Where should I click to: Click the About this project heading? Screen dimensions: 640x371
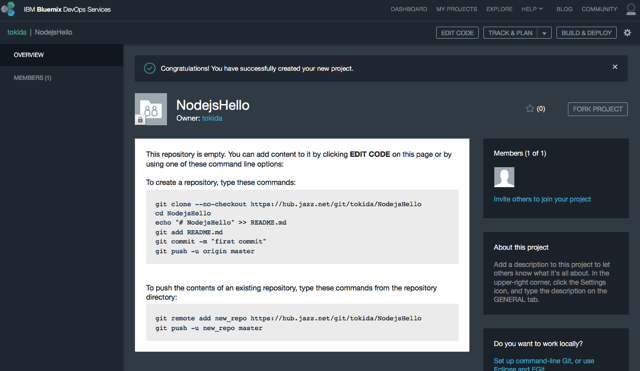[x=521, y=247]
